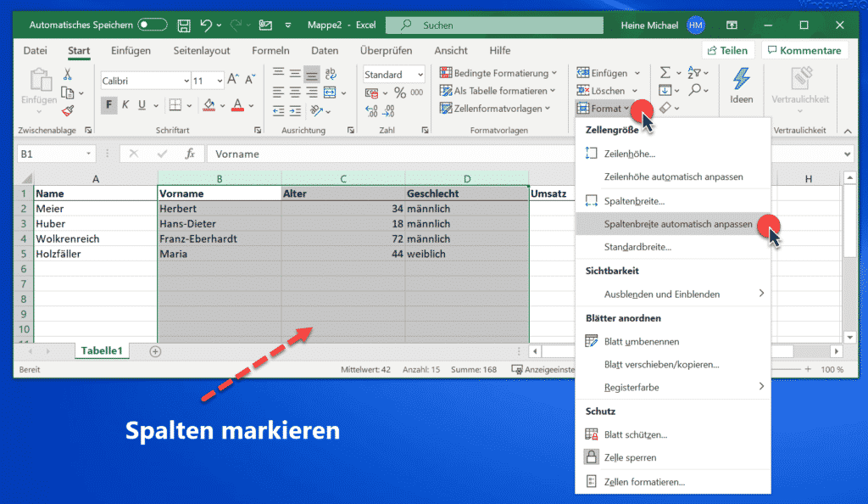The height and width of the screenshot is (504, 868).
Task: Open font size 11 dropdown
Action: pyautogui.click(x=220, y=81)
